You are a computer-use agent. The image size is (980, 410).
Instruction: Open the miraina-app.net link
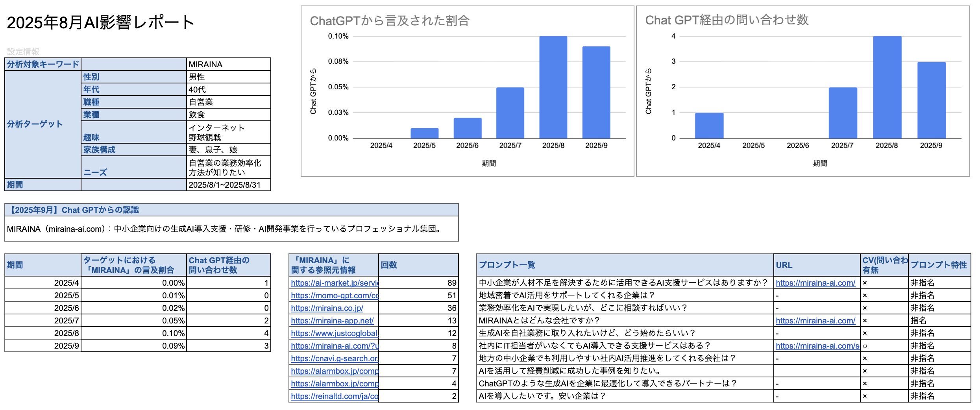coord(332,320)
